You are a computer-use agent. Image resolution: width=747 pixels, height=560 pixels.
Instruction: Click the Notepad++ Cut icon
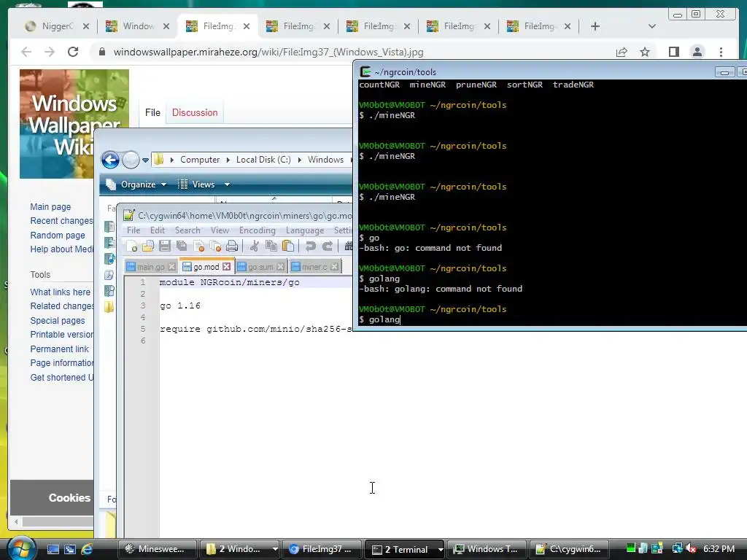(x=255, y=246)
